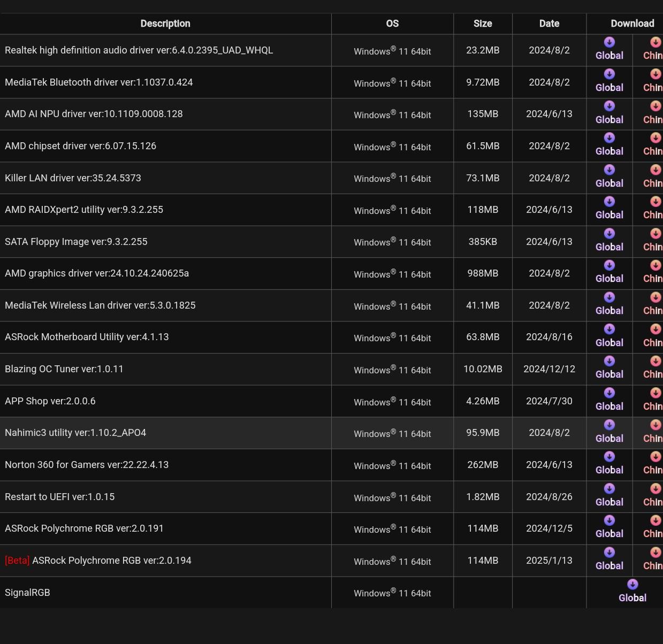The height and width of the screenshot is (644, 663).
Task: Download Blazing OC Tuner from Global
Action: click(x=609, y=368)
